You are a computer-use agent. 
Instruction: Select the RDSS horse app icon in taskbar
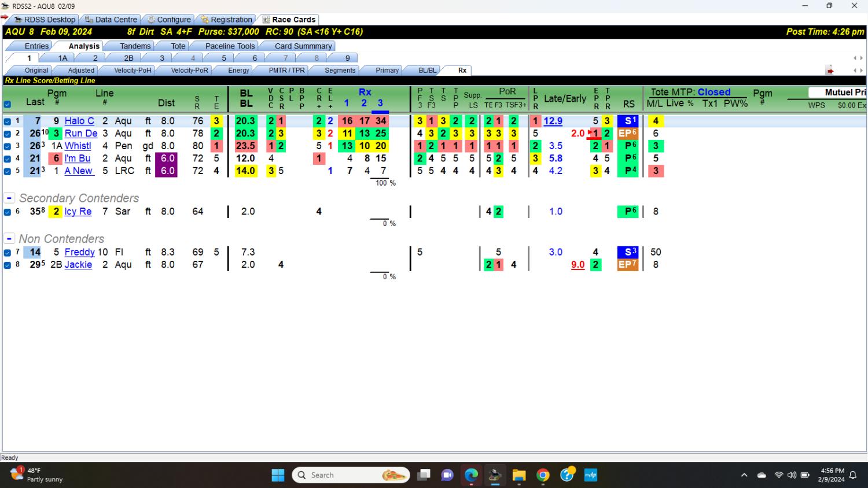pos(494,475)
